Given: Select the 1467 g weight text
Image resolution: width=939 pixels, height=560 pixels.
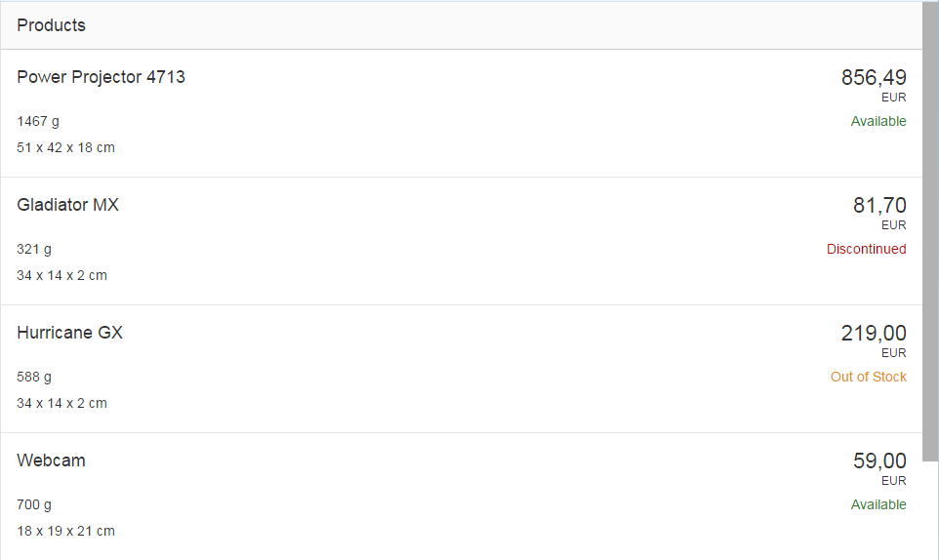Looking at the screenshot, I should click(38, 121).
